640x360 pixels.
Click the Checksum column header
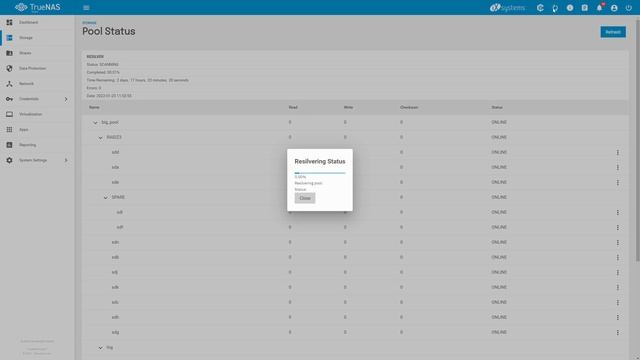[x=409, y=107]
